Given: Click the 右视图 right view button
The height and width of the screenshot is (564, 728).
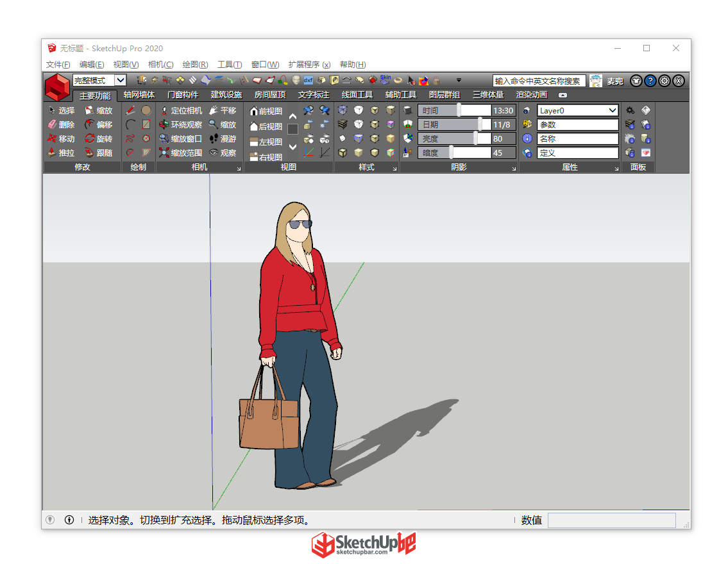Looking at the screenshot, I should [x=266, y=157].
